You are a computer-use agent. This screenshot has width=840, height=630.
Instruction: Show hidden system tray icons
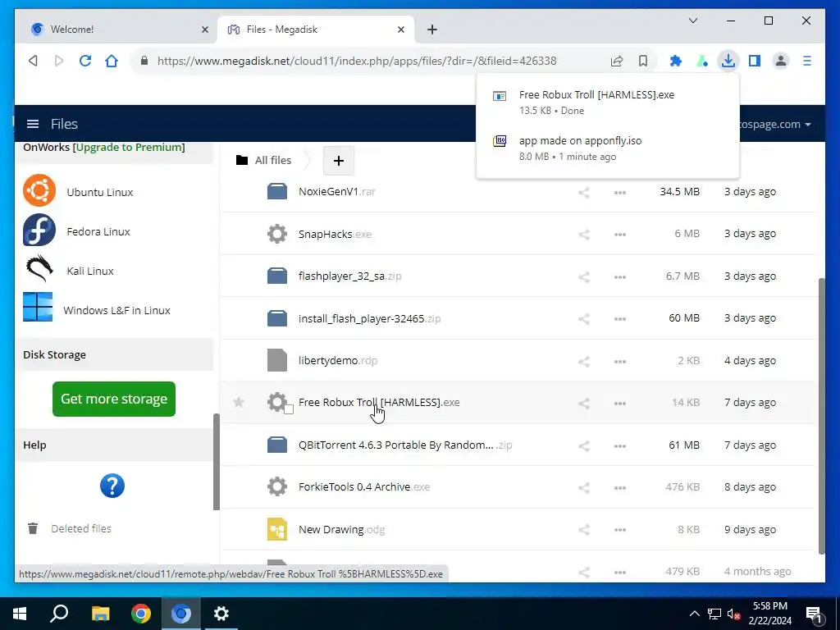point(694,614)
